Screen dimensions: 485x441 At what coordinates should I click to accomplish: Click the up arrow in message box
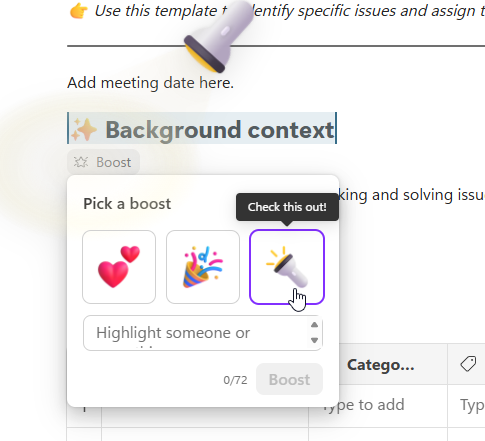pyautogui.click(x=314, y=325)
